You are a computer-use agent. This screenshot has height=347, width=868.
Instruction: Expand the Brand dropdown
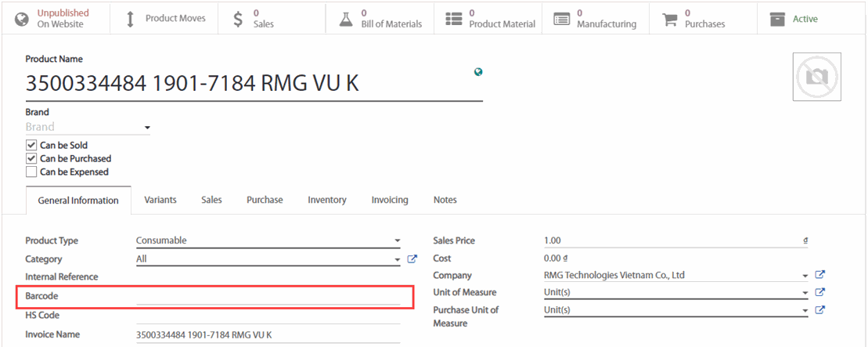click(146, 128)
